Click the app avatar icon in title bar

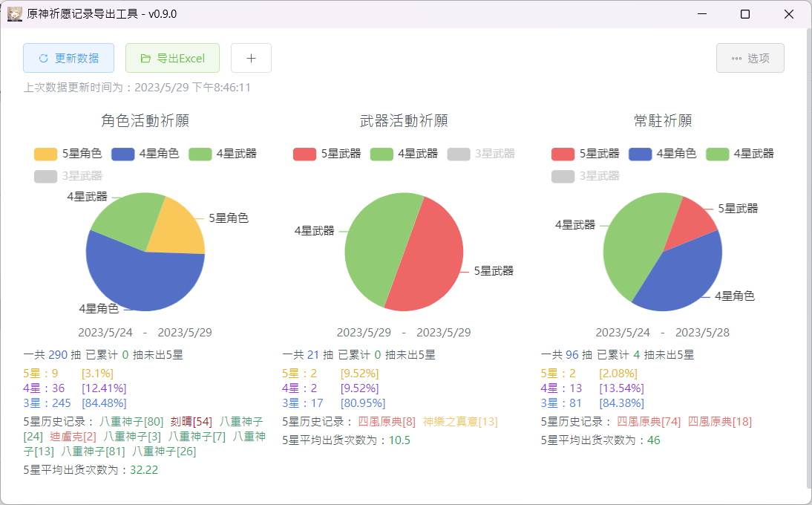tap(15, 14)
